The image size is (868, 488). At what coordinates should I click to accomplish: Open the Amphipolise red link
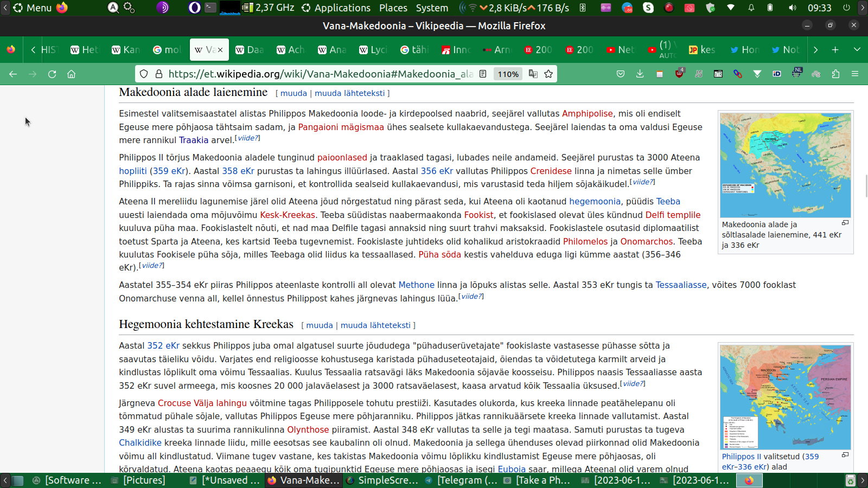587,114
